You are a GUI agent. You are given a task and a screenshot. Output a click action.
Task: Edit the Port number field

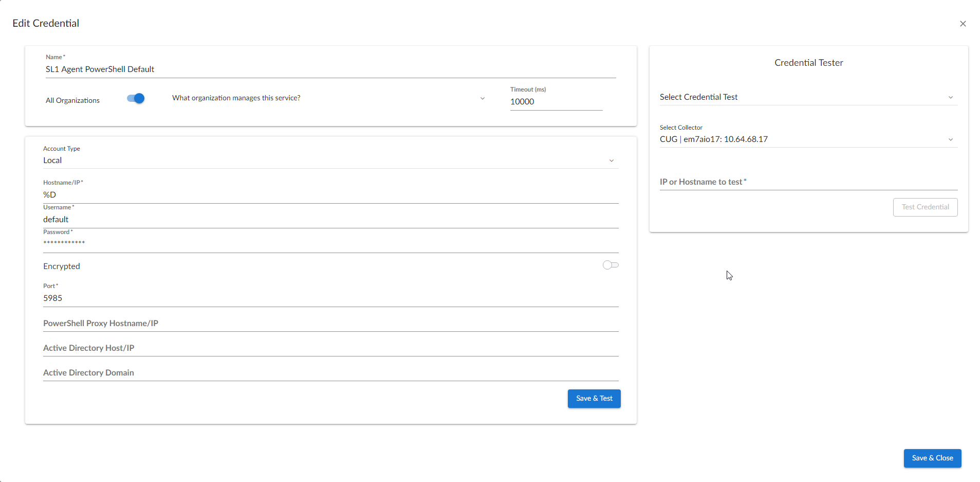pyautogui.click(x=330, y=298)
